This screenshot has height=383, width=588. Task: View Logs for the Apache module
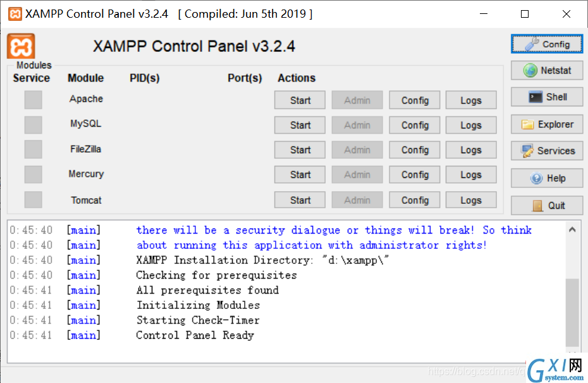pyautogui.click(x=471, y=100)
